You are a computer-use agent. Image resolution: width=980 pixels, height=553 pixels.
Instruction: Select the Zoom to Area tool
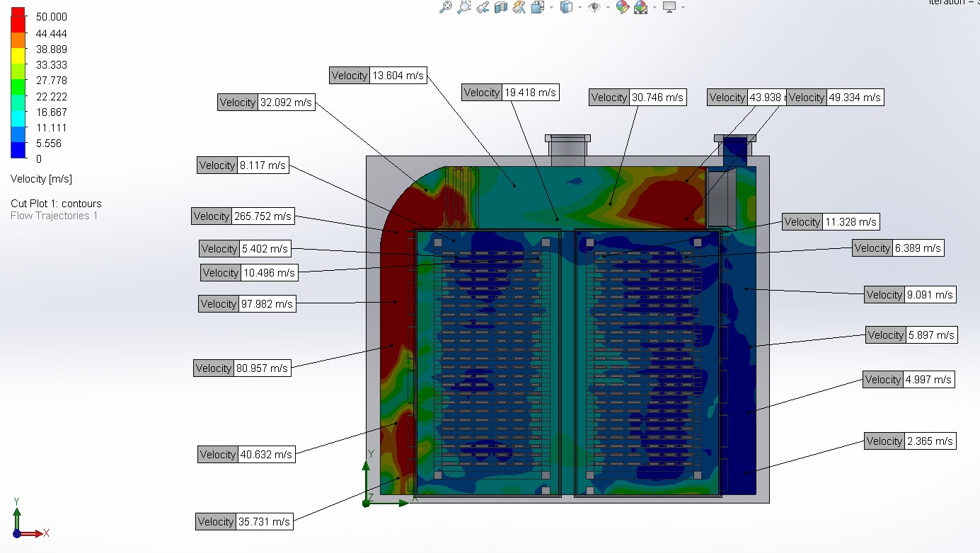click(x=464, y=7)
